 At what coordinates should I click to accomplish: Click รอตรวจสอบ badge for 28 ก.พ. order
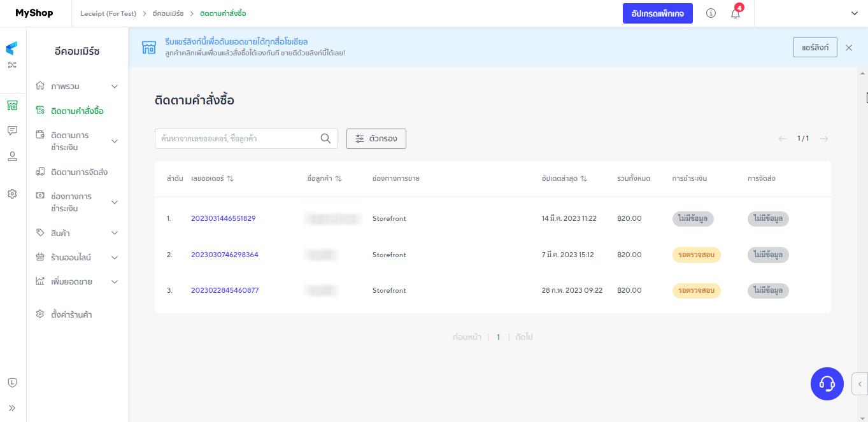tap(696, 290)
